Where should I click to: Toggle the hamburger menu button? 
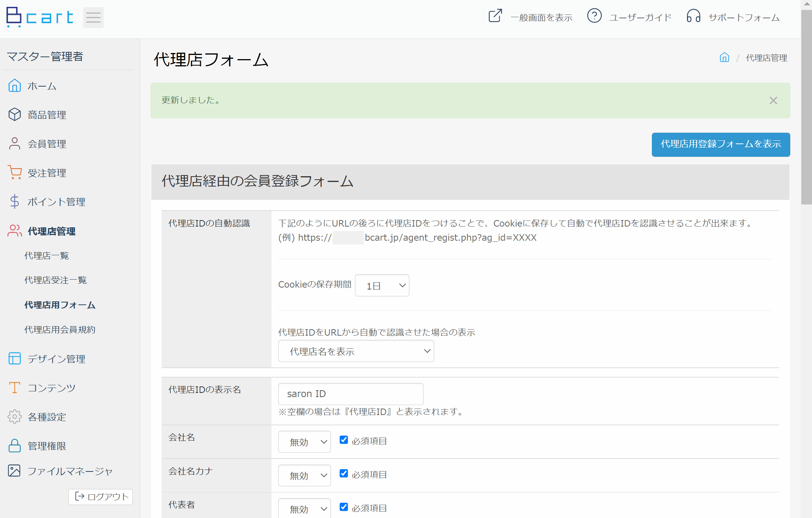pos(93,18)
